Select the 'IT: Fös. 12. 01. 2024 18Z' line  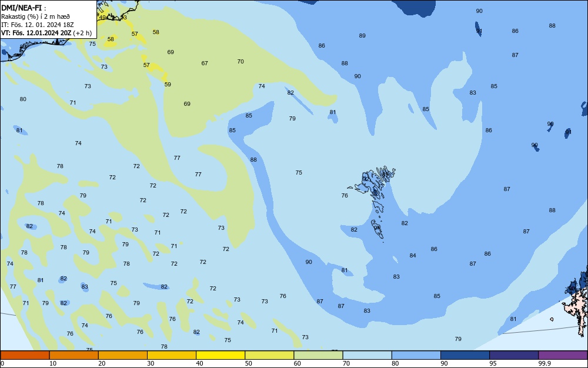coord(38,25)
